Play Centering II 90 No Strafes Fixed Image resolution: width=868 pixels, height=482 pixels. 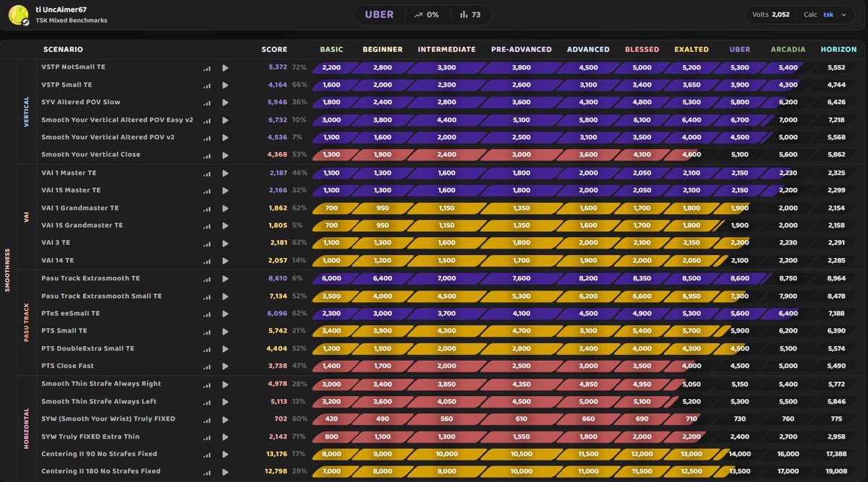click(x=225, y=454)
